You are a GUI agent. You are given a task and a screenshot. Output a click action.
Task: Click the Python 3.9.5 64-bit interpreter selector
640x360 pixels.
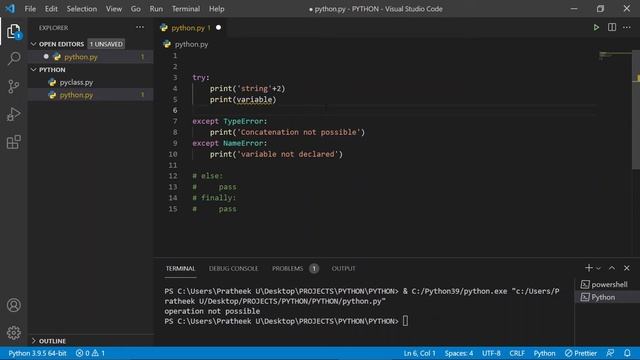(37, 353)
